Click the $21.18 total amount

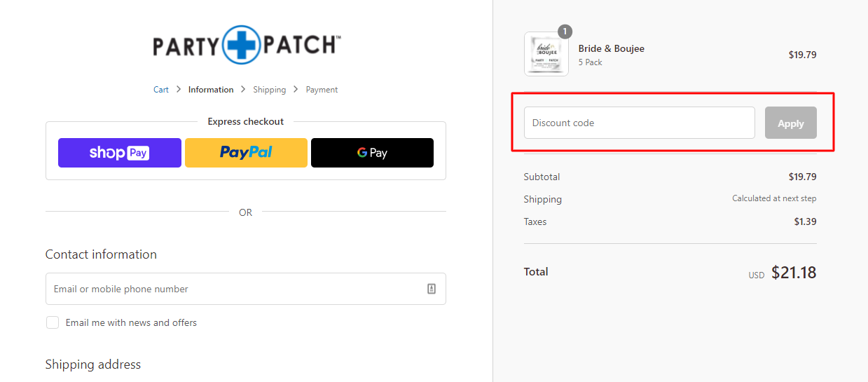pos(794,273)
